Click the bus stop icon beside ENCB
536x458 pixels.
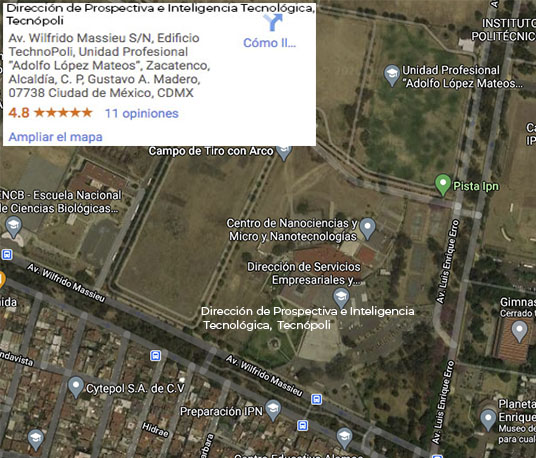(x=7, y=255)
